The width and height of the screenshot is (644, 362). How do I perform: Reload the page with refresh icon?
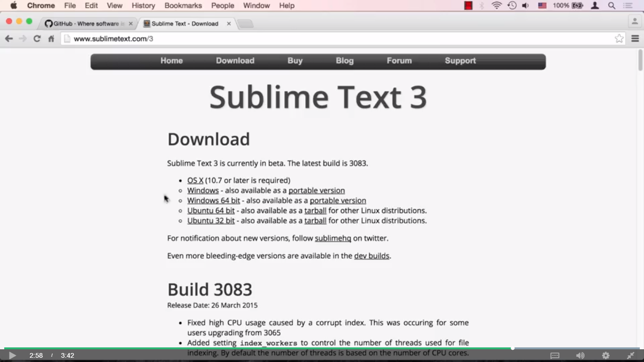click(37, 39)
